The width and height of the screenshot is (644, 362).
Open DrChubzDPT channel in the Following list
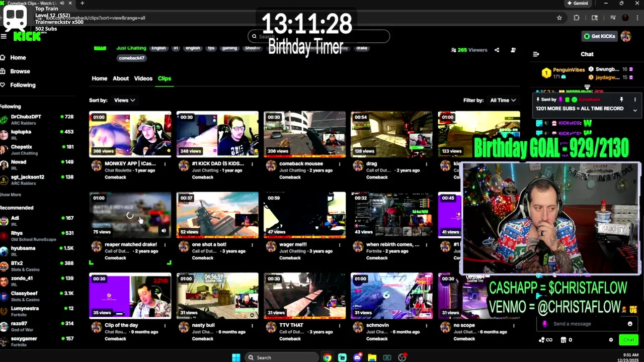pos(37,119)
